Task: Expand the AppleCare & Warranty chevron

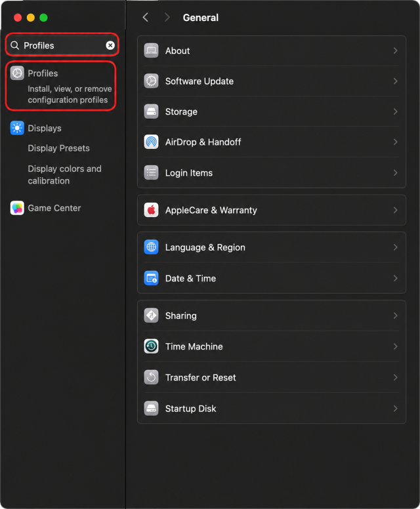Action: pos(395,210)
